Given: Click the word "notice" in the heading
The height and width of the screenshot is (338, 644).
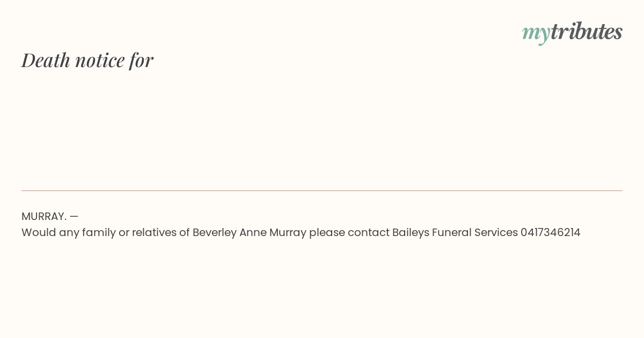Looking at the screenshot, I should click(x=100, y=61).
